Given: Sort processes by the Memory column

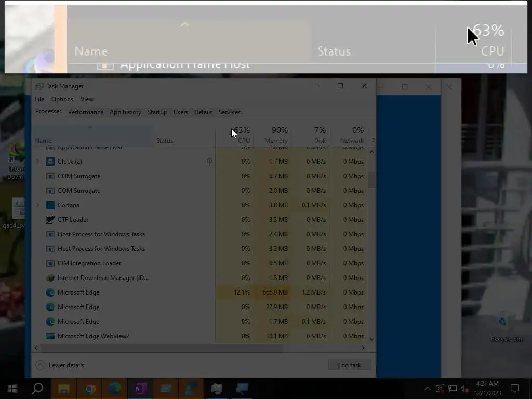Looking at the screenshot, I should click(x=272, y=135).
